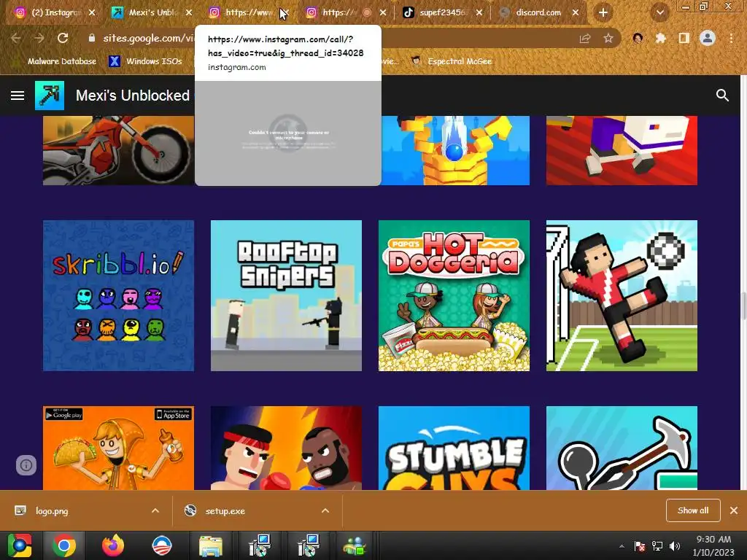Close the downloads bar
Screen dimensions: 747x560
coord(734,510)
